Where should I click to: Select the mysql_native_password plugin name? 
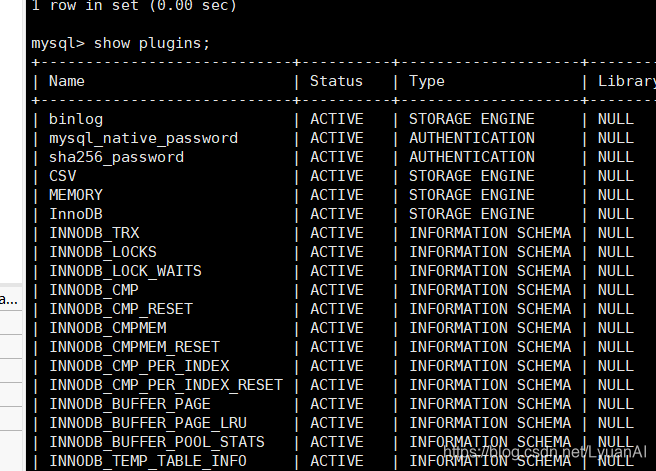(x=144, y=138)
